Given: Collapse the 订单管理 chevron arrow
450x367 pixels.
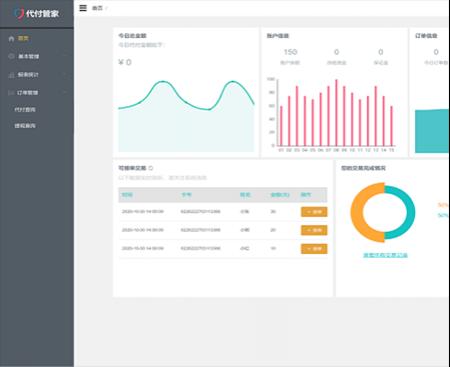Looking at the screenshot, I should coord(66,93).
